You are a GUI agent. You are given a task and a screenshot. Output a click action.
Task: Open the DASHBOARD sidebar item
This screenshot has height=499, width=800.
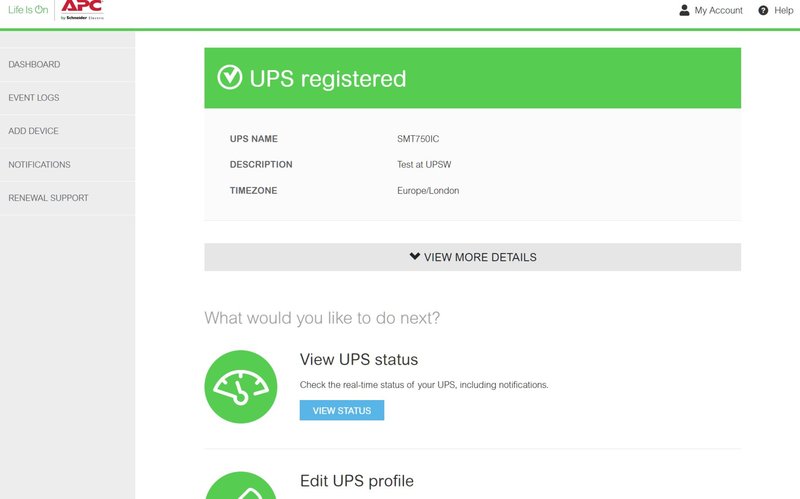pyautogui.click(x=67, y=64)
